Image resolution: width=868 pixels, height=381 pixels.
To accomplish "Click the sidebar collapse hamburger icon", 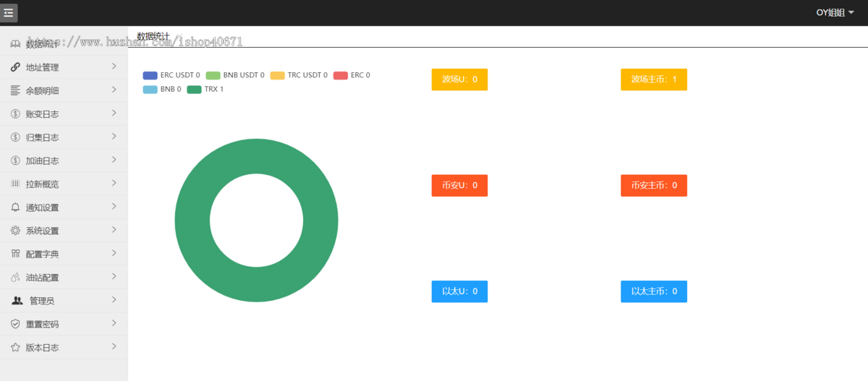I will 9,12.
